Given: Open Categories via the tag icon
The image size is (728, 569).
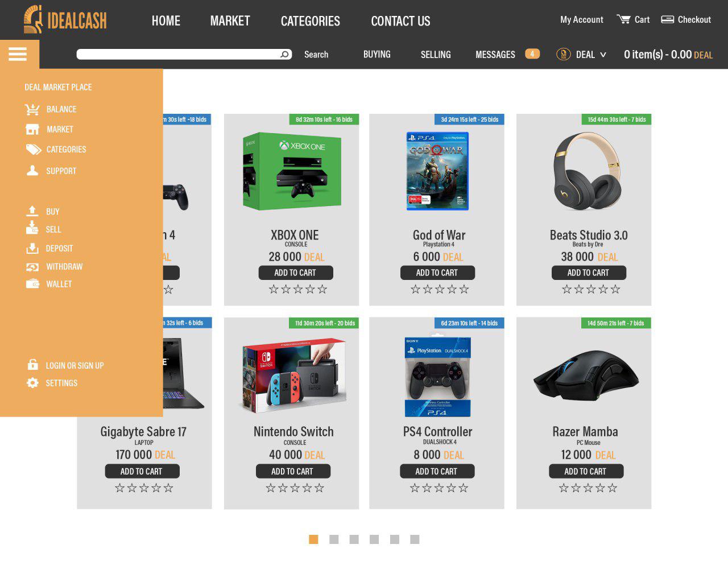Looking at the screenshot, I should [34, 149].
